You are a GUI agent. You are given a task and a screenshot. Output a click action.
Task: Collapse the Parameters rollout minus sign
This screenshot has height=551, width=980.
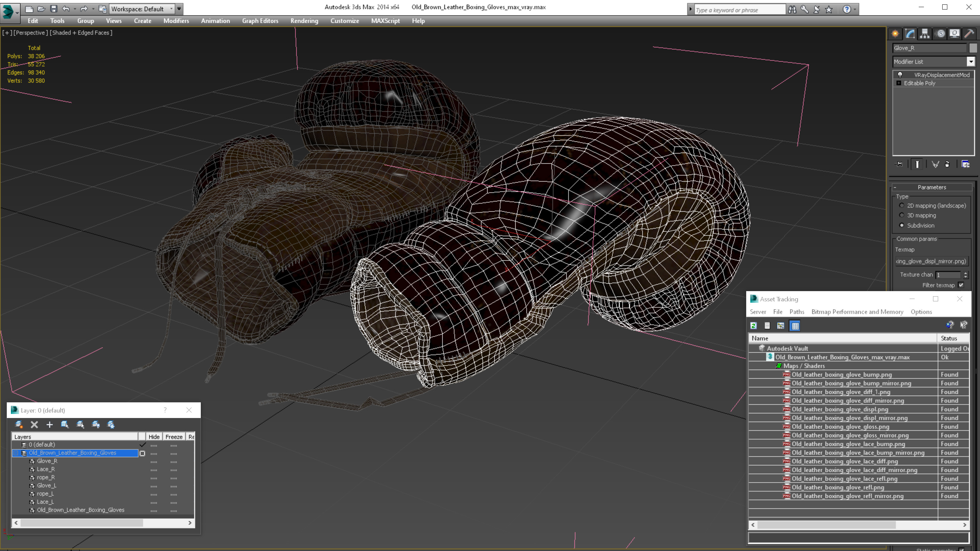coord(895,187)
